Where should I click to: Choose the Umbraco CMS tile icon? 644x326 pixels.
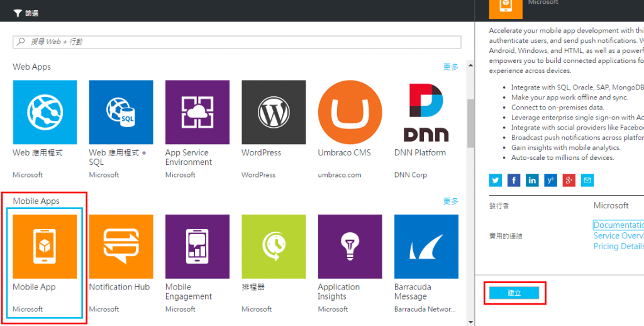[x=350, y=112]
